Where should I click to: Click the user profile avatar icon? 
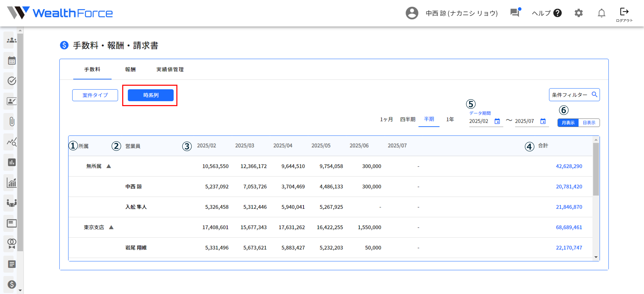412,13
